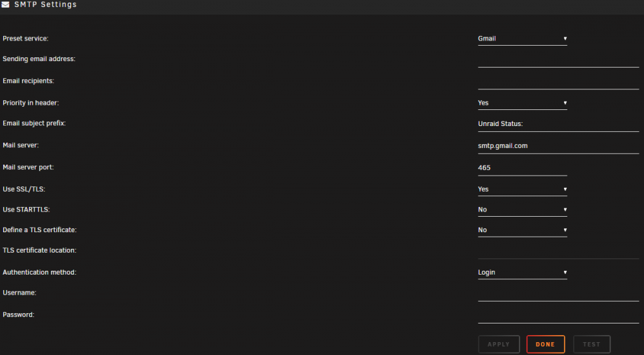Click the Test button
This screenshot has height=355, width=644.
coord(591,344)
